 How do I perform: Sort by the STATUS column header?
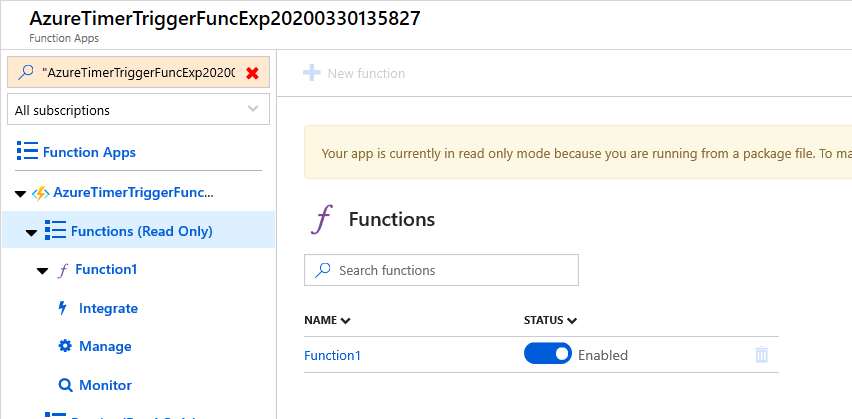550,320
